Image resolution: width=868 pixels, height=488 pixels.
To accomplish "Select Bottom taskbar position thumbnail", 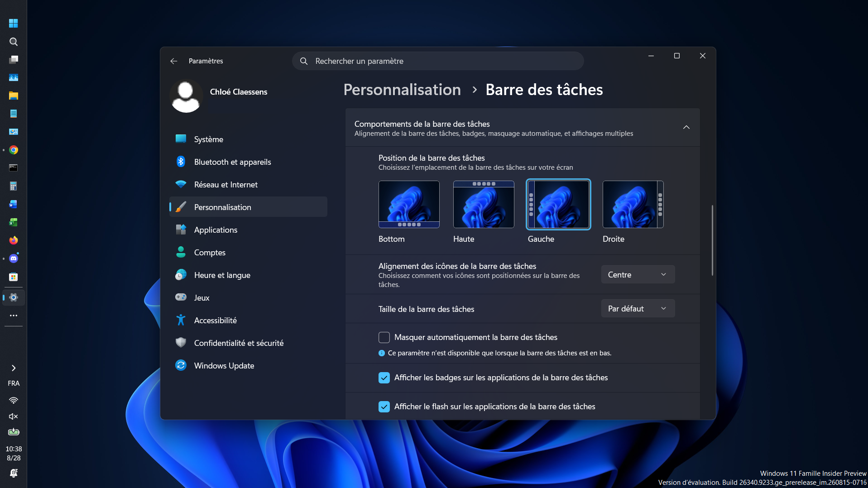I will point(409,204).
